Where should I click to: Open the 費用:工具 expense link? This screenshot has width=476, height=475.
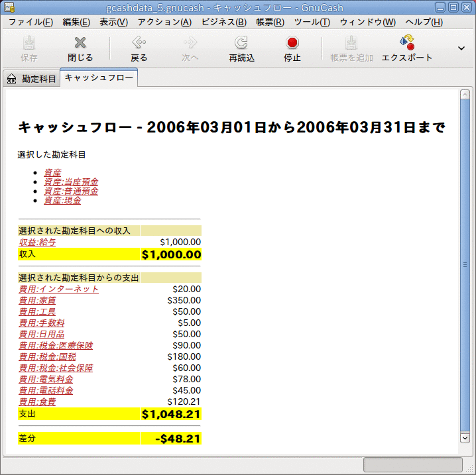pos(37,311)
